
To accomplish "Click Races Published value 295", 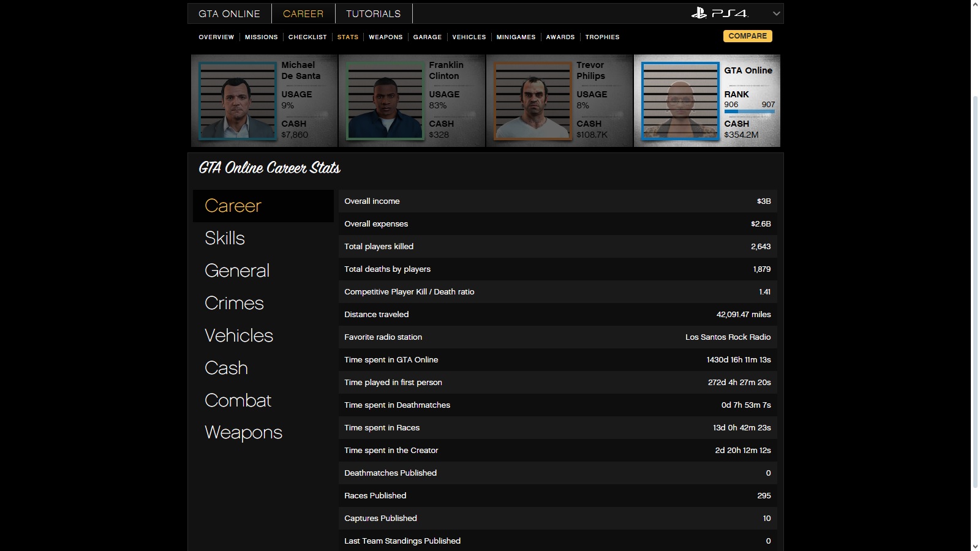I will [764, 496].
